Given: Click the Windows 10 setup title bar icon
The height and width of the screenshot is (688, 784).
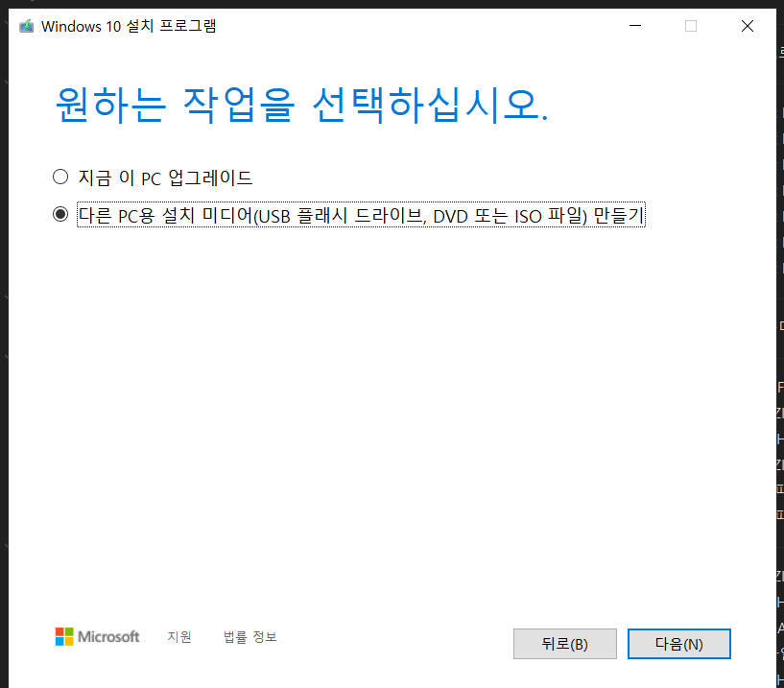Looking at the screenshot, I should click(x=27, y=26).
